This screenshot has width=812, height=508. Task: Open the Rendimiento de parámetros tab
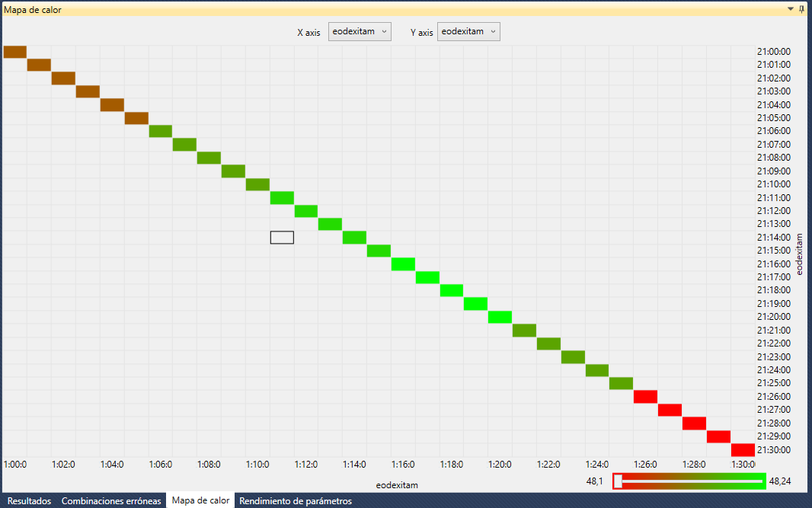point(296,500)
